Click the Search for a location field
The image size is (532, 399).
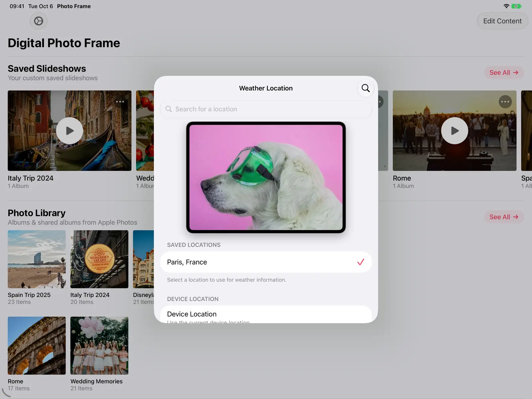pos(266,109)
